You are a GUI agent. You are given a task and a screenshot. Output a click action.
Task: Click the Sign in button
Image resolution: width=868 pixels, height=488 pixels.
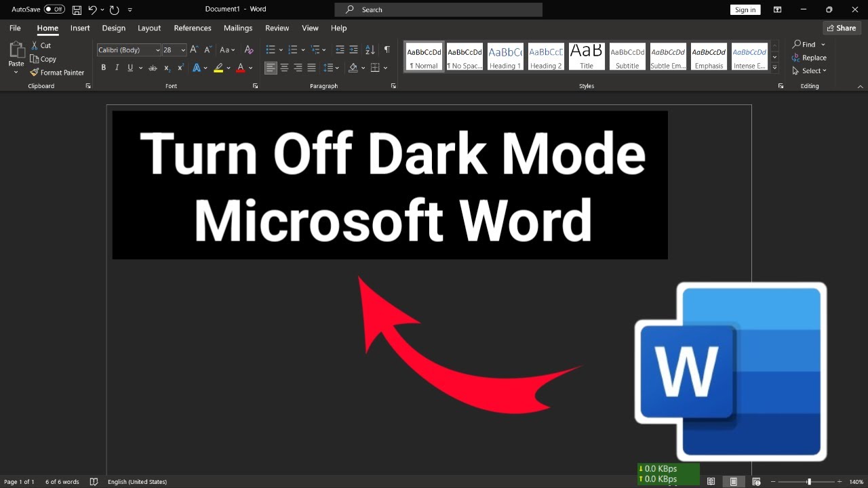[x=745, y=9]
